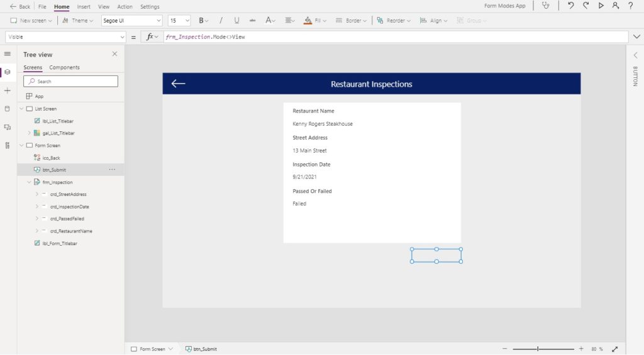Open btn_Submit more options ellipsis
Screen dimensions: 644x355
point(112,170)
